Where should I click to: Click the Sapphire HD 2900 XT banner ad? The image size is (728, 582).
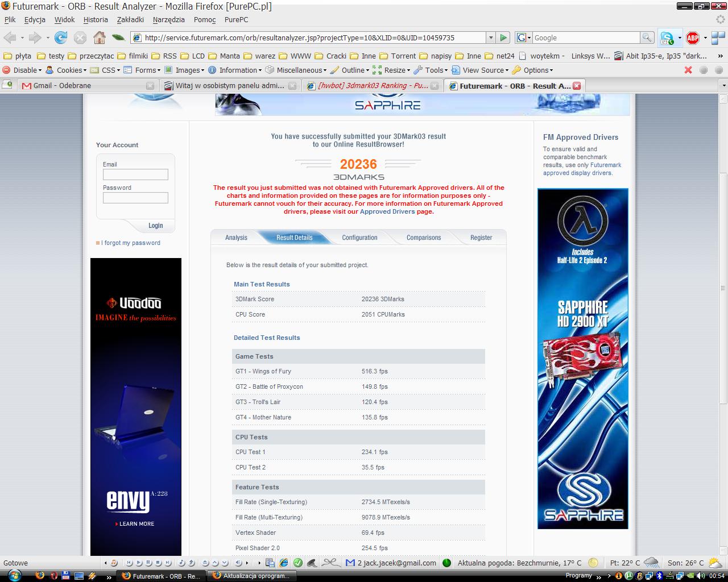(583, 359)
